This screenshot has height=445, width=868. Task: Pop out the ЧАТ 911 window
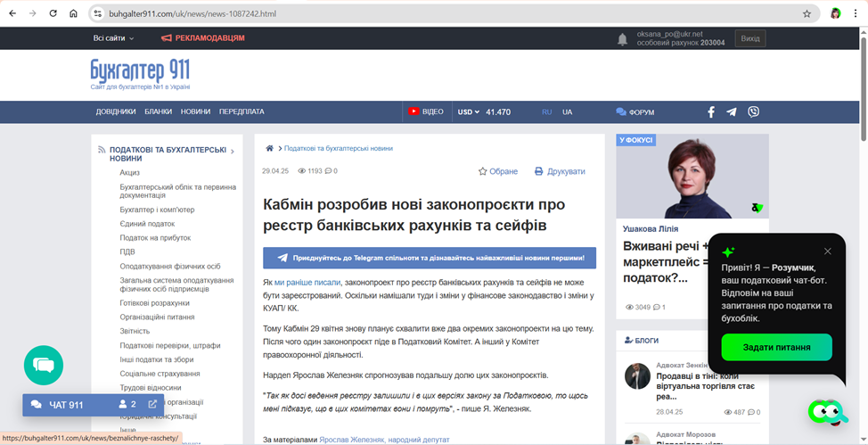[152, 405]
